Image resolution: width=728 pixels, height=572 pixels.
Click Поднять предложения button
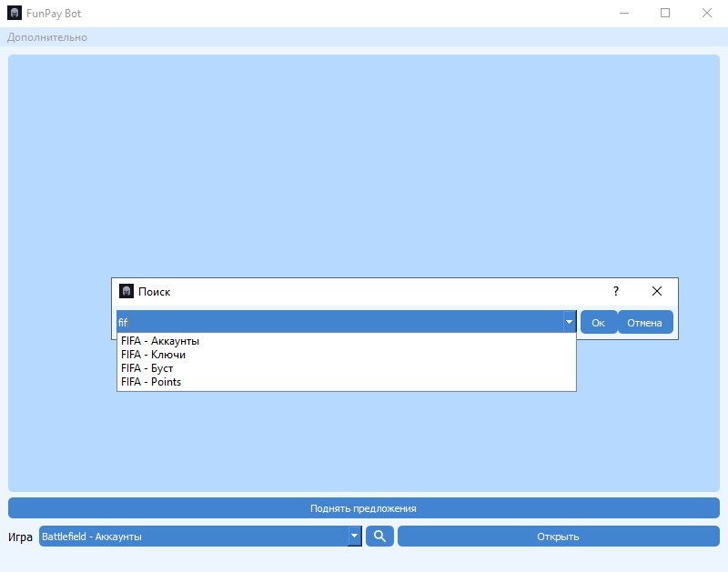[363, 508]
